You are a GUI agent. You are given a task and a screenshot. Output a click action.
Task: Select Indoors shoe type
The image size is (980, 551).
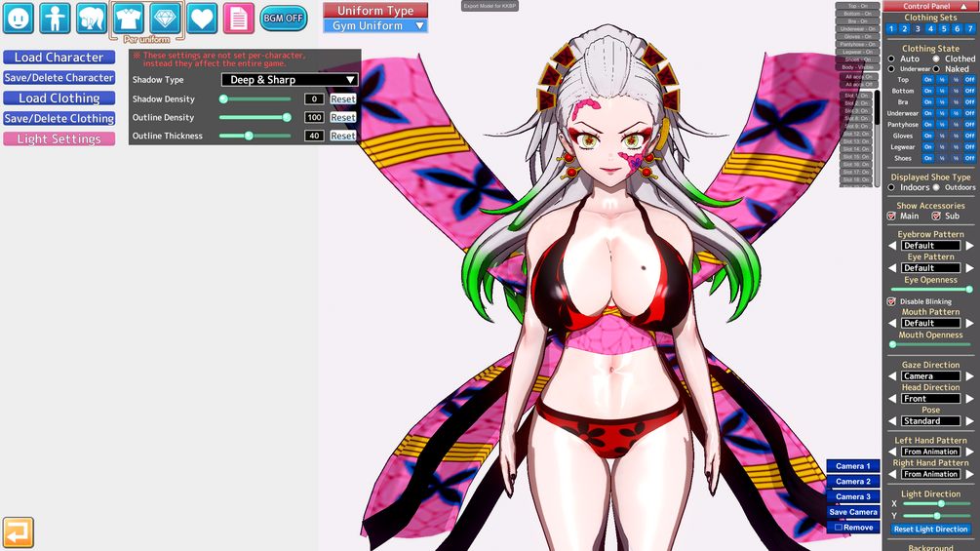pyautogui.click(x=892, y=187)
